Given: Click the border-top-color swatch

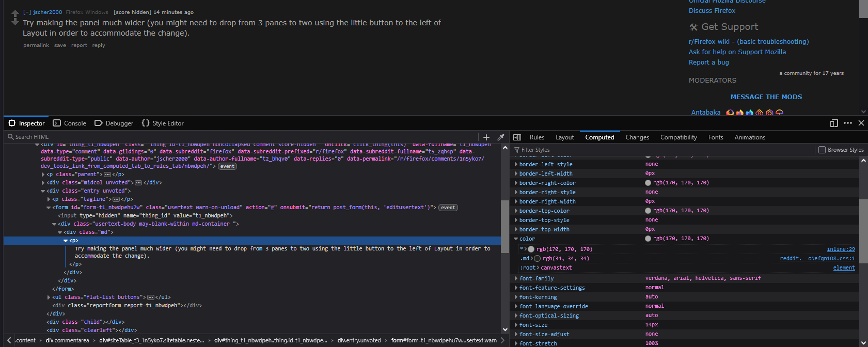Looking at the screenshot, I should pyautogui.click(x=648, y=211).
